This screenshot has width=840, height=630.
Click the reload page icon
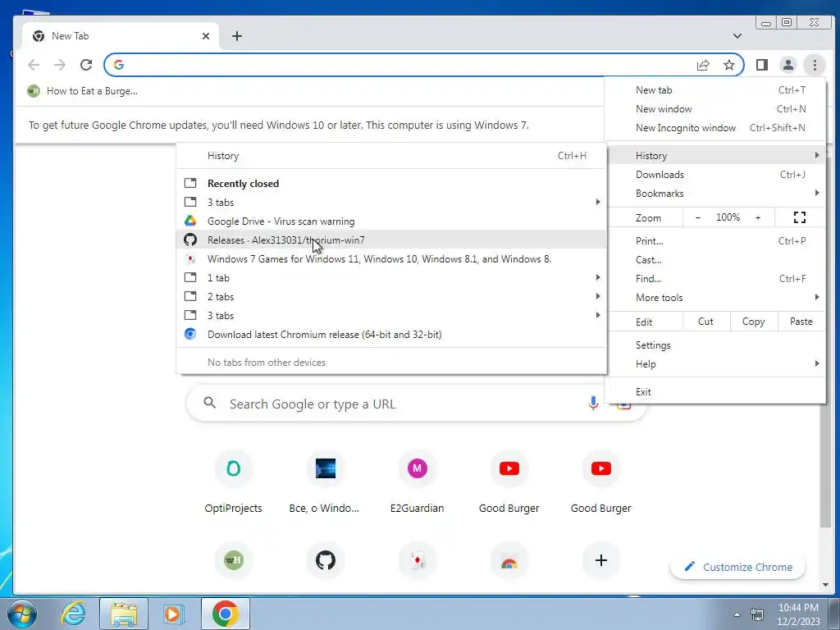85,65
